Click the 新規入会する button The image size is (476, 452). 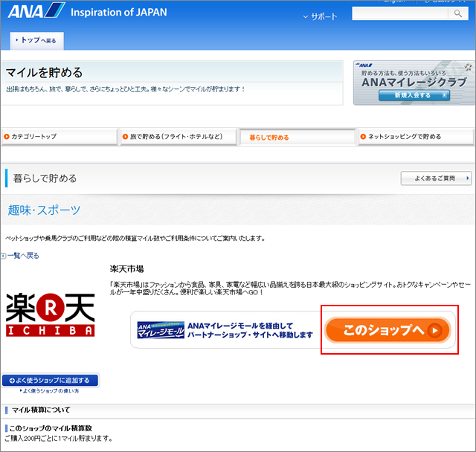414,95
